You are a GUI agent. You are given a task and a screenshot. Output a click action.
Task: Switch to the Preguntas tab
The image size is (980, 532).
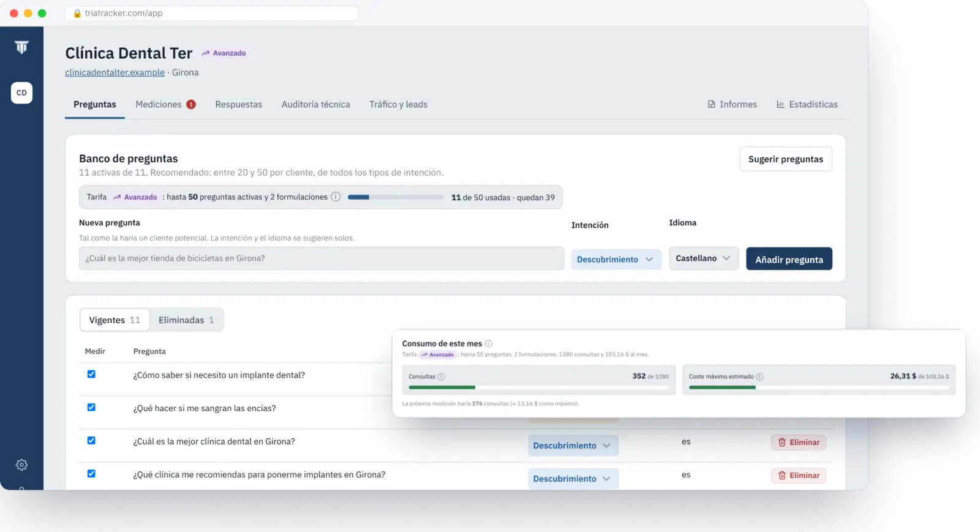pyautogui.click(x=95, y=105)
